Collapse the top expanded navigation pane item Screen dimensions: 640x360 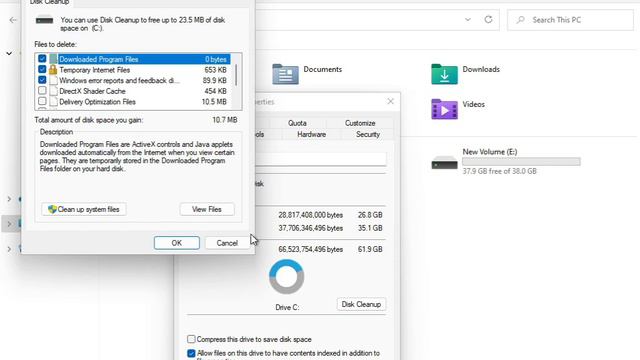(9, 53)
